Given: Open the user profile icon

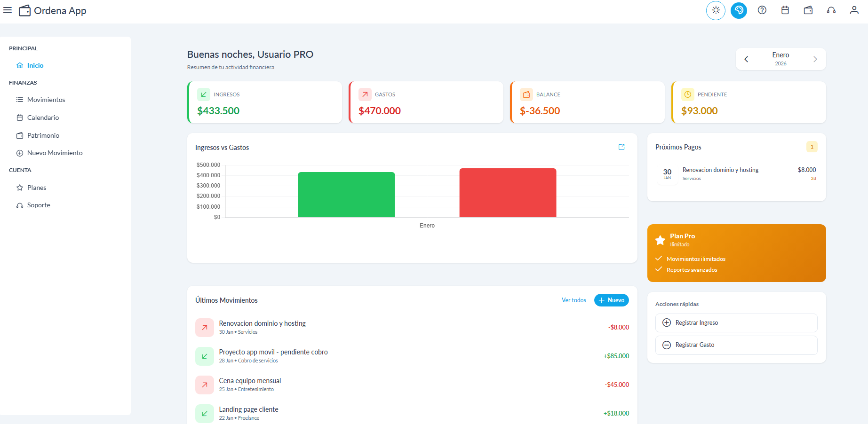Looking at the screenshot, I should point(854,10).
